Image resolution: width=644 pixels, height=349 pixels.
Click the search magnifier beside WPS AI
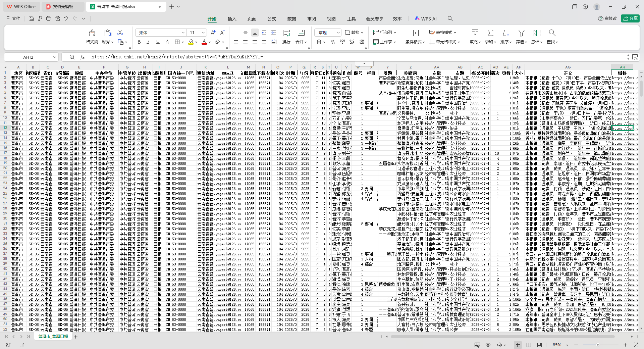[450, 19]
